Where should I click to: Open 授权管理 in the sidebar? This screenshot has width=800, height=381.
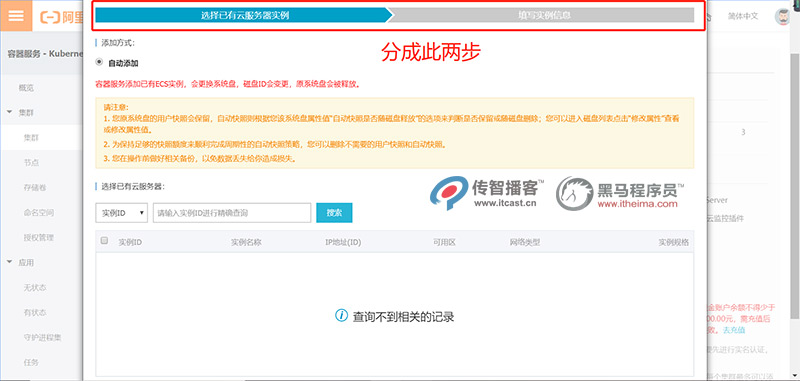click(38, 238)
